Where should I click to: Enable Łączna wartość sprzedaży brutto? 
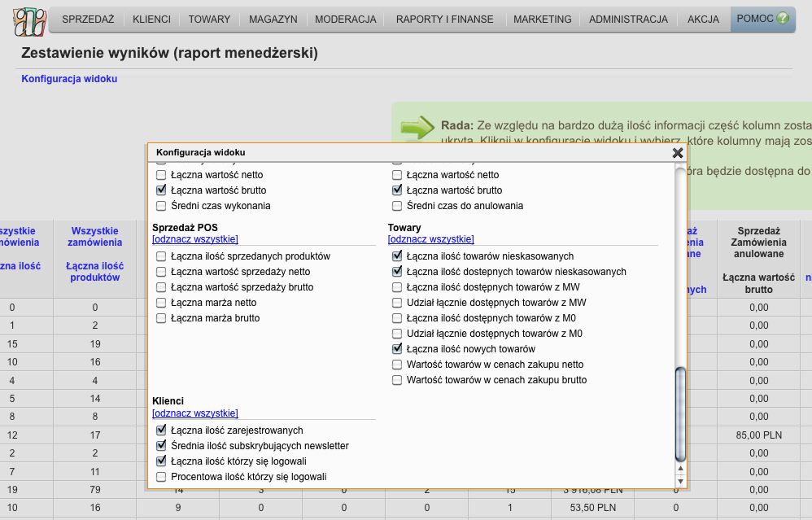(161, 287)
